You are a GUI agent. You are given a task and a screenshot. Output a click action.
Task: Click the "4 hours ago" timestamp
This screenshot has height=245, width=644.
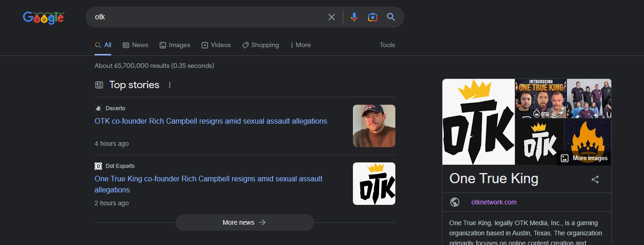click(x=112, y=143)
